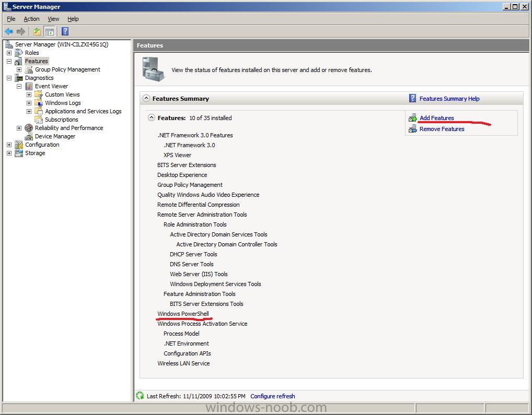
Task: Click the green refresh icon near Last Refresh
Action: point(140,395)
